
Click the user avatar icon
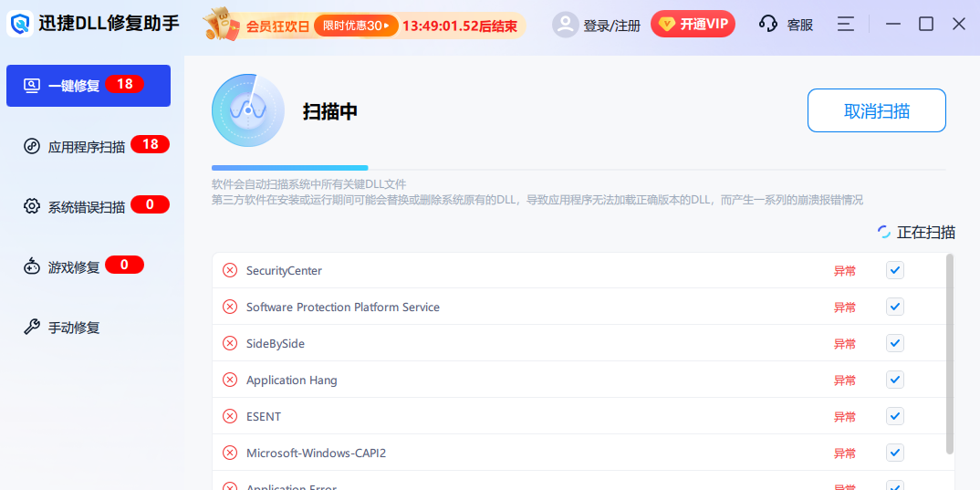tap(565, 25)
